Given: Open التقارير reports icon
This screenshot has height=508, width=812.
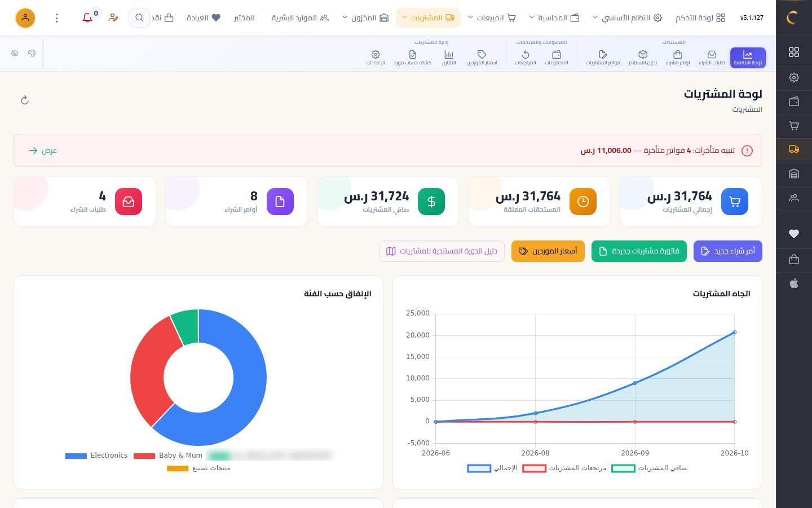Looking at the screenshot, I should point(449,58).
